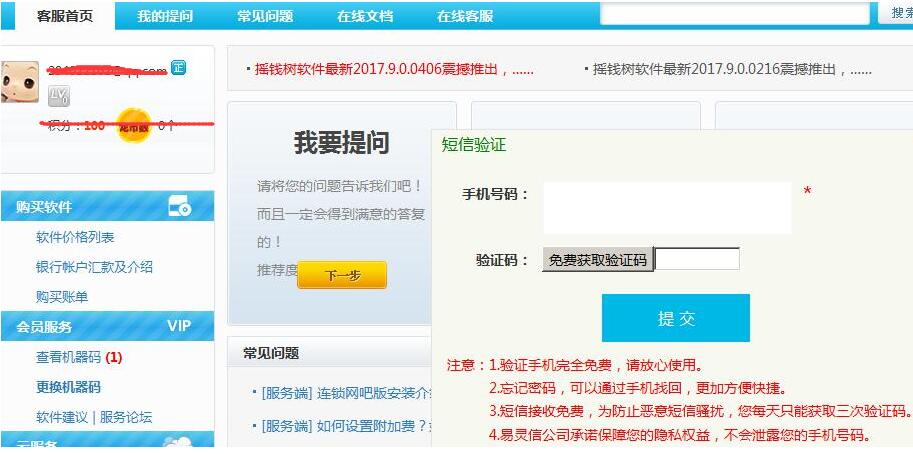Click the cloud icon on 云服务 header
This screenshot has height=454, width=913.
tap(176, 443)
